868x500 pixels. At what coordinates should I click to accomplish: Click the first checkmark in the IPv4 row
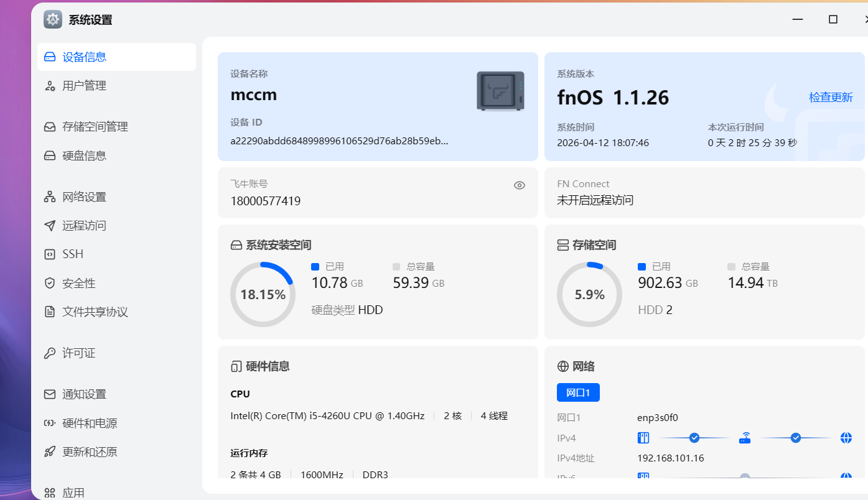pyautogui.click(x=694, y=438)
